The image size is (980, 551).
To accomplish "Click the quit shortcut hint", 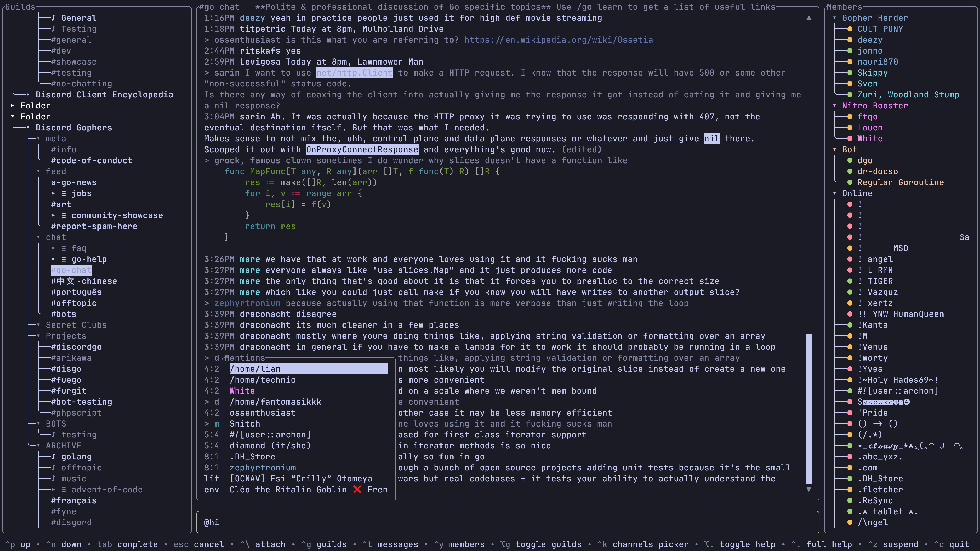I will [x=951, y=545].
